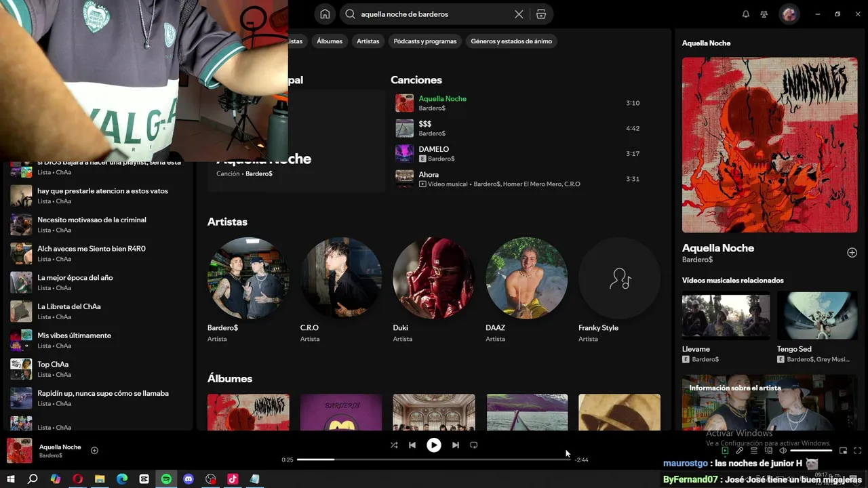The height and width of the screenshot is (488, 868).
Task: Launch Opera from the taskbar
Action: (77, 479)
